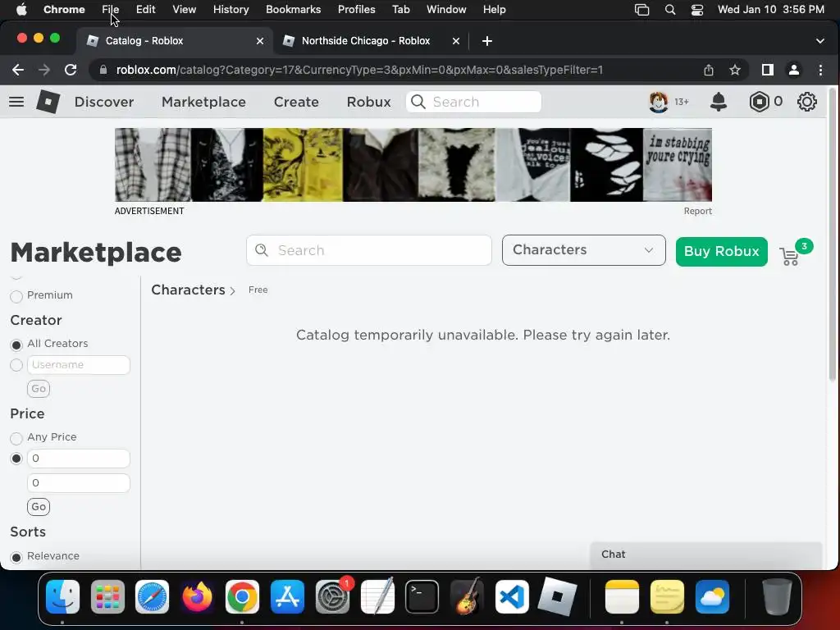This screenshot has width=840, height=630.
Task: Click the maximum price input field
Action: [x=79, y=482]
